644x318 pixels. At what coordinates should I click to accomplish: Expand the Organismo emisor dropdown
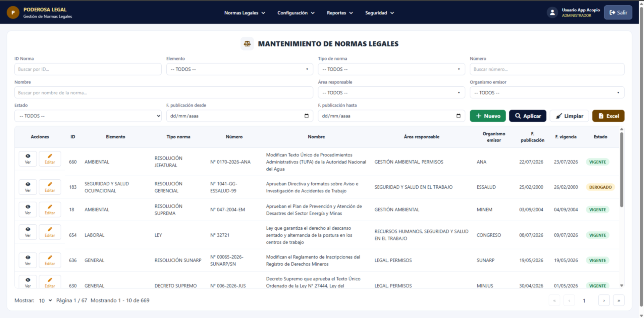coord(547,93)
